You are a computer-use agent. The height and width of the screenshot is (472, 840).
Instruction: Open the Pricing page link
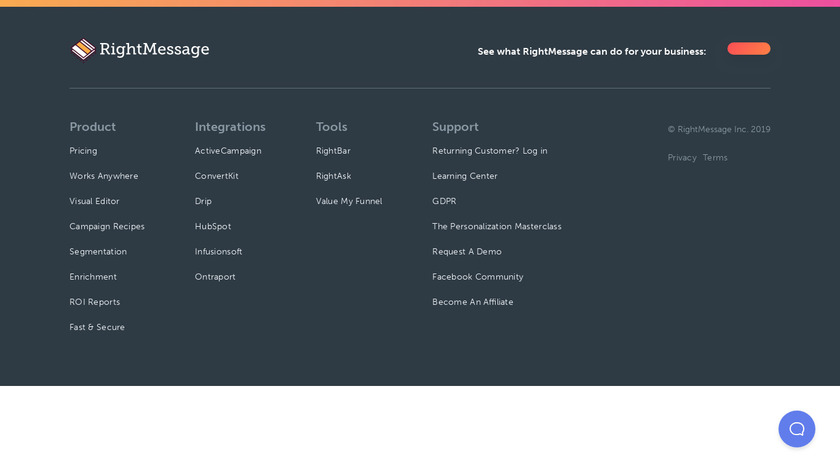[x=83, y=151]
